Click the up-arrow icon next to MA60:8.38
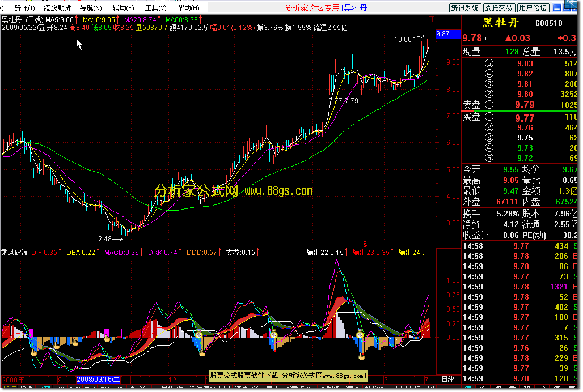 click(x=200, y=20)
